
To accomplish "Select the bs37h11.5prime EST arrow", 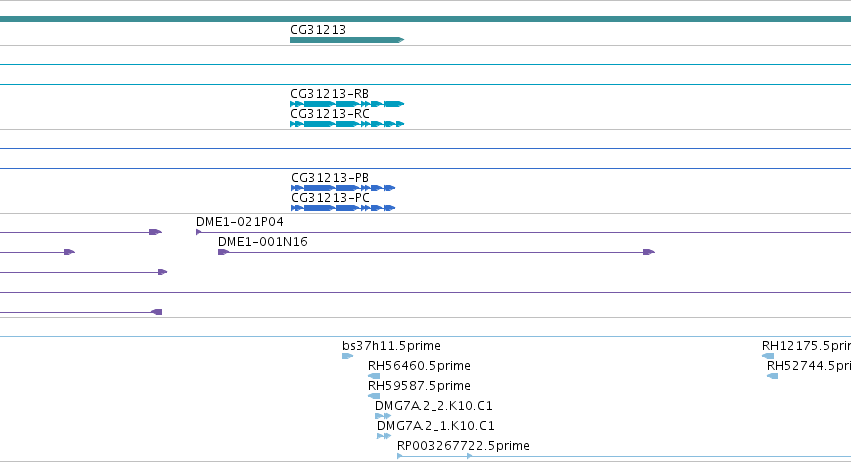I will tap(347, 356).
